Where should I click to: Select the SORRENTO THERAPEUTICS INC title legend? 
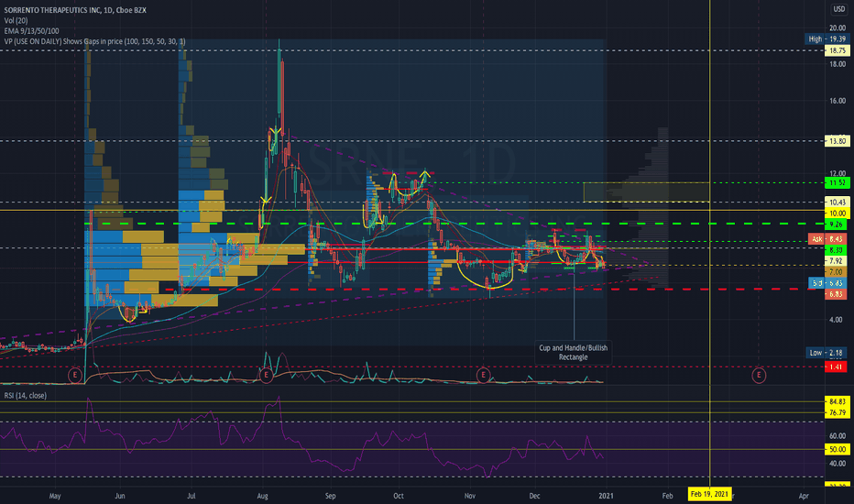(x=75, y=10)
